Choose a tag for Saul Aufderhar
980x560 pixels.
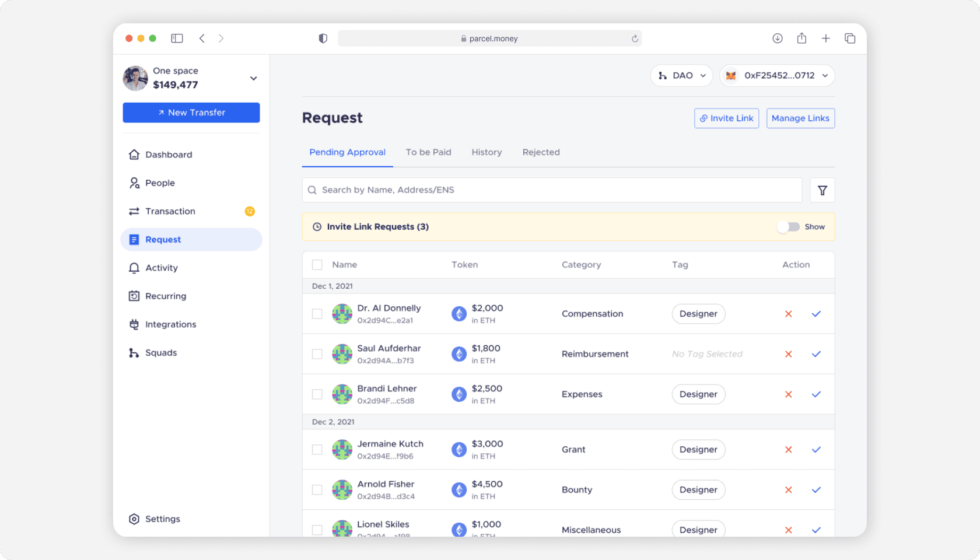click(x=707, y=354)
